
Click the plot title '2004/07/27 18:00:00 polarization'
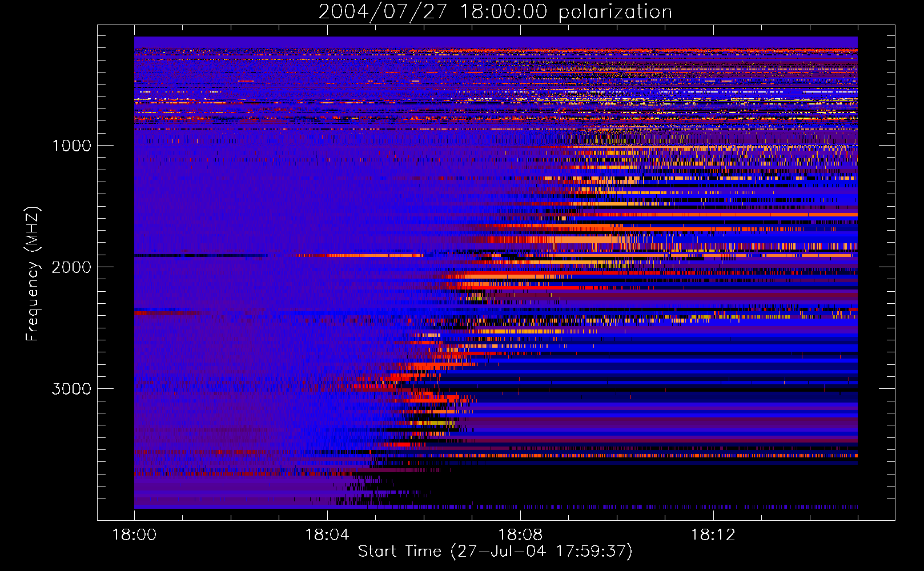(x=495, y=12)
